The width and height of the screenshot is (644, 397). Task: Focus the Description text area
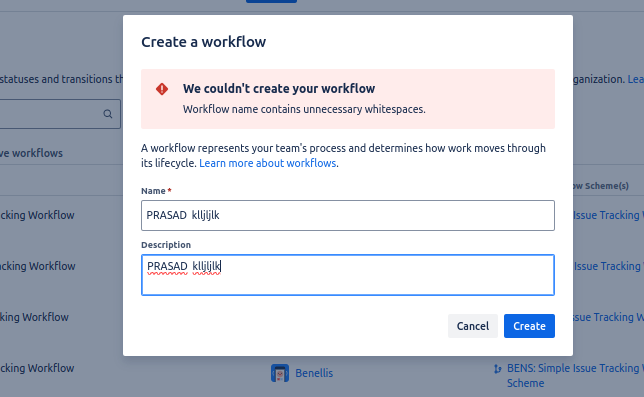(x=348, y=275)
